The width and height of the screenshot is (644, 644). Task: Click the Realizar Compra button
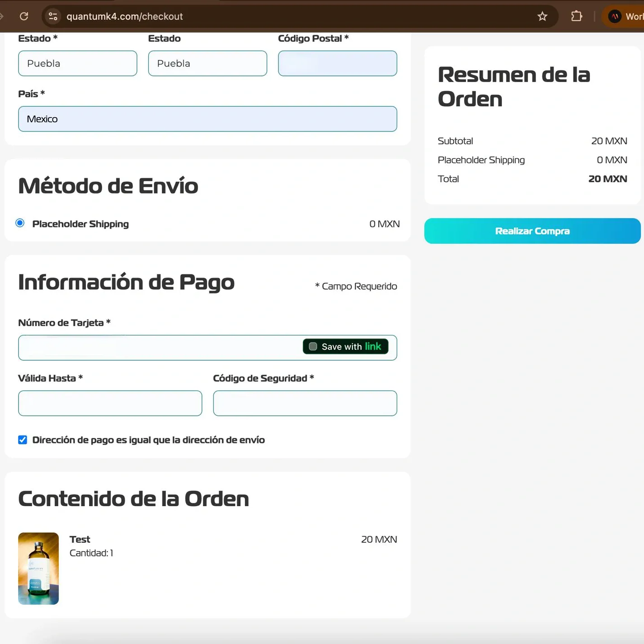532,230
